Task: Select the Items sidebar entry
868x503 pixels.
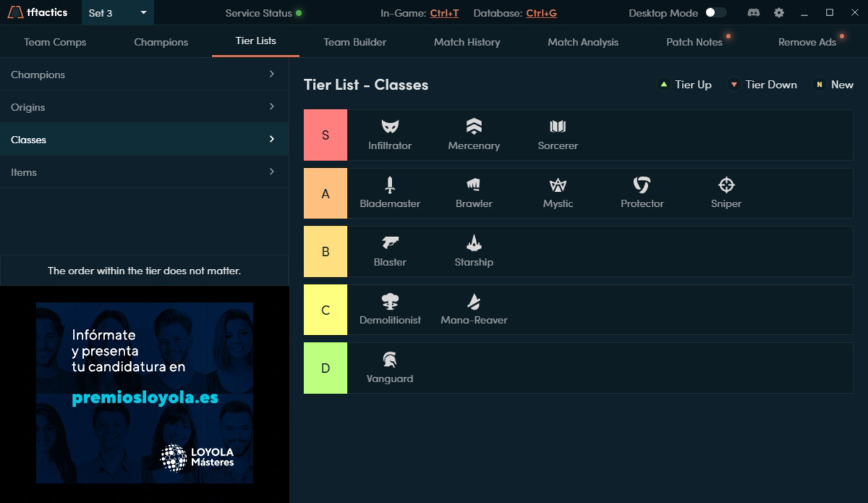Action: pyautogui.click(x=145, y=172)
